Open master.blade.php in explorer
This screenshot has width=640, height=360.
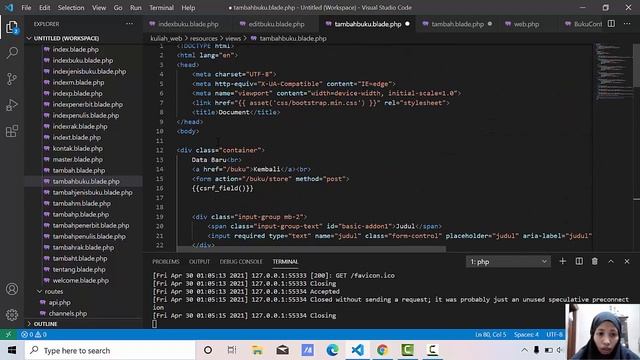point(78,160)
